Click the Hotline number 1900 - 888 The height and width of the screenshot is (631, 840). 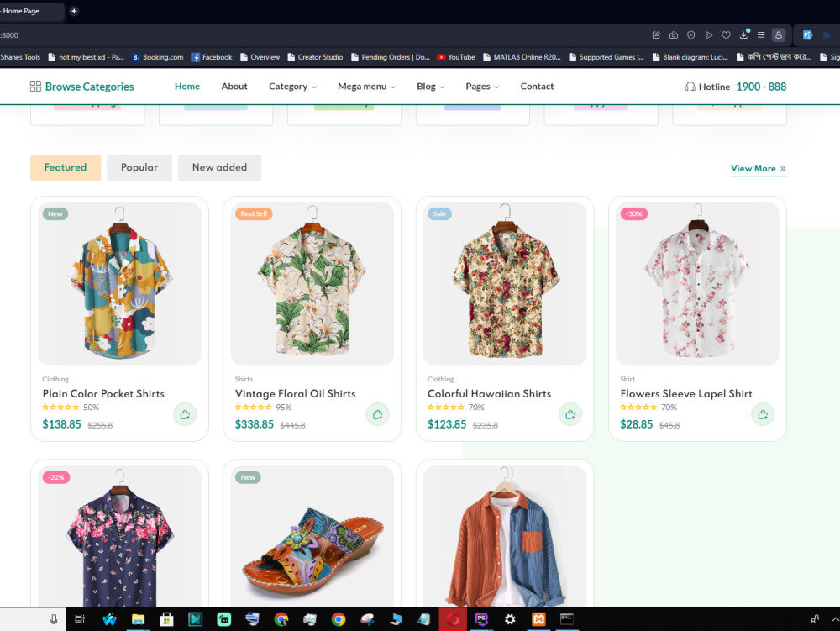(761, 87)
